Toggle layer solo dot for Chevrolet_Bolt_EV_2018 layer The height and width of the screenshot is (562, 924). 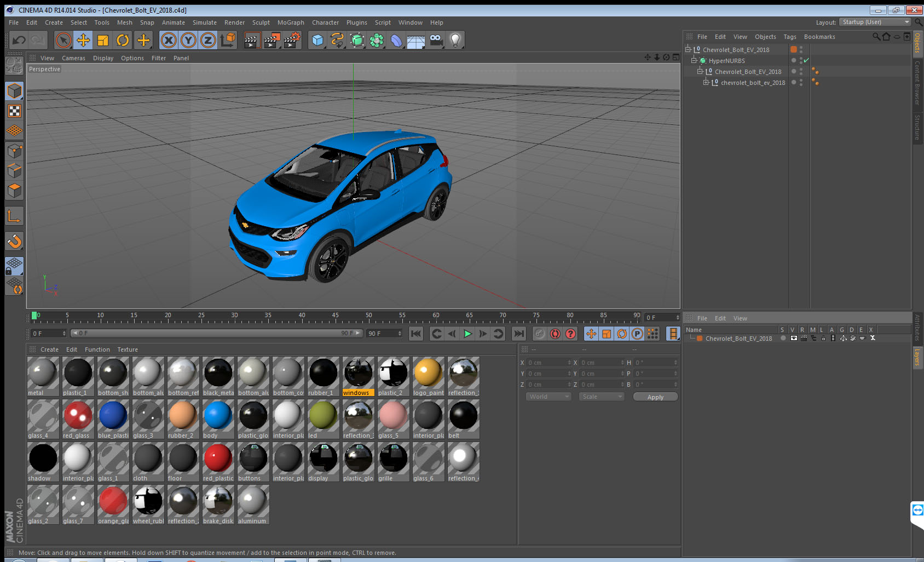tap(783, 338)
